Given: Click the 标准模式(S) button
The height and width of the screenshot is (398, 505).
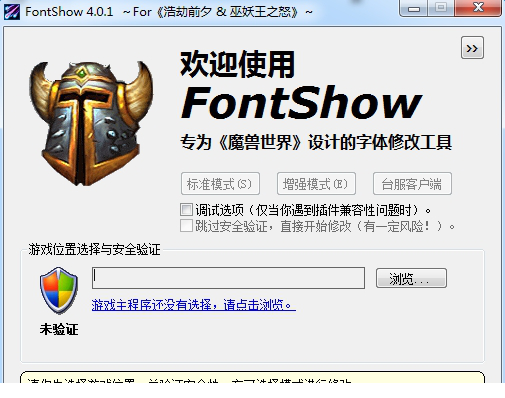Looking at the screenshot, I should coord(220,183).
